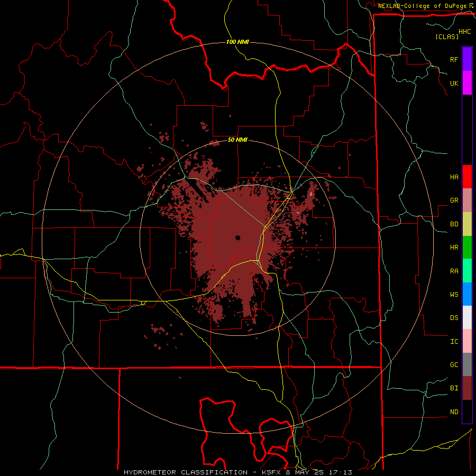Screen dimensions: 476x476
Task: Click the IC light pink legend color block
Action: click(467, 341)
